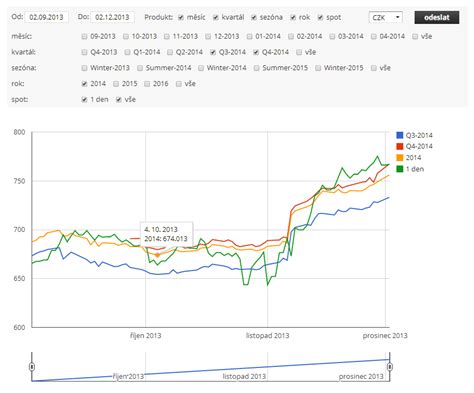Viewport: 474px width, 393px height.
Task: Toggle the 'rok' product checkbox
Action: (293, 18)
